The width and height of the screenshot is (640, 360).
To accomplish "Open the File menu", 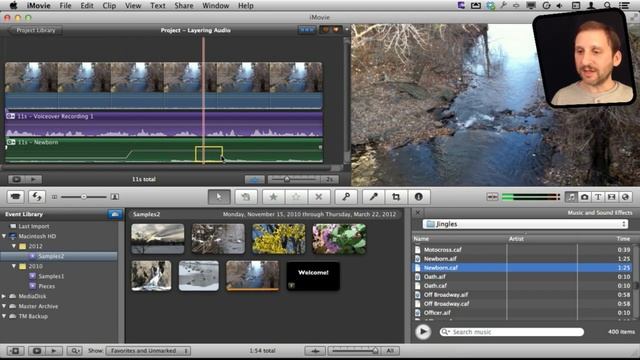I will coord(65,6).
